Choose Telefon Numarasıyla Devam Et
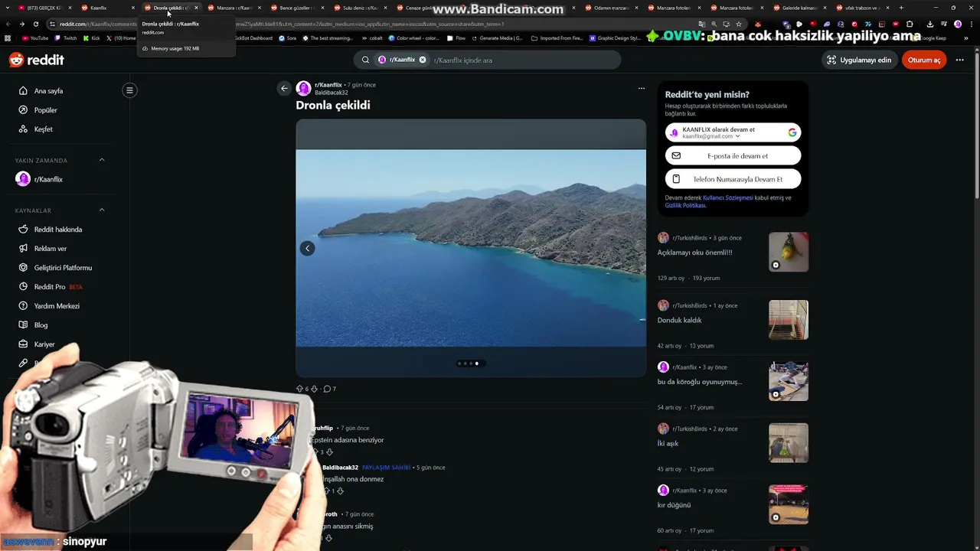 click(x=733, y=179)
